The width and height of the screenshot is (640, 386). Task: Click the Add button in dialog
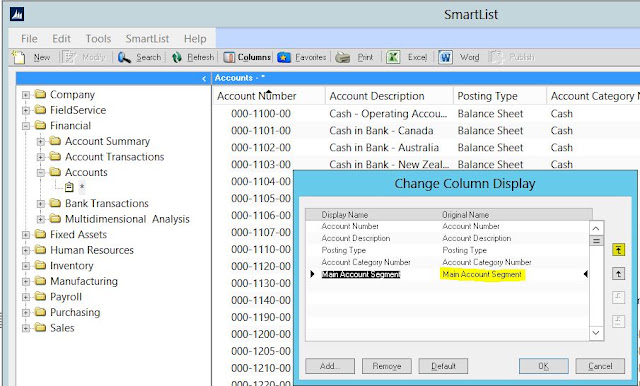pos(330,366)
